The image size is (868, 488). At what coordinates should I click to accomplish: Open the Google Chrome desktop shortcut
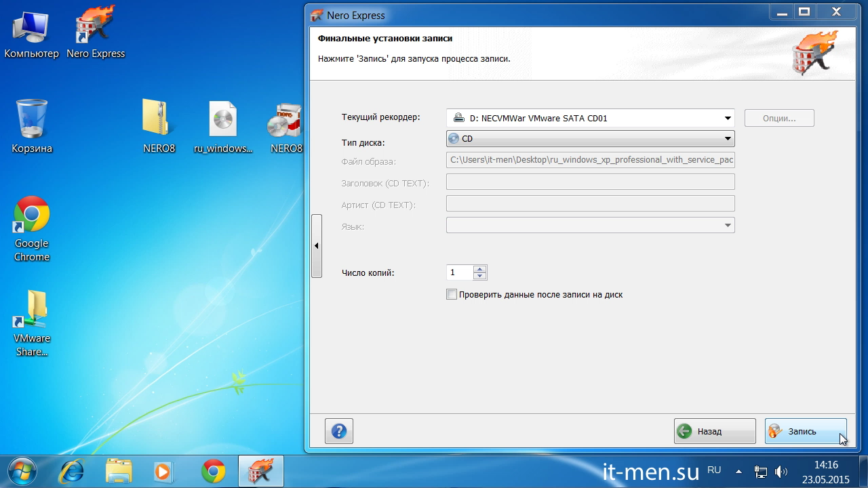(32, 229)
